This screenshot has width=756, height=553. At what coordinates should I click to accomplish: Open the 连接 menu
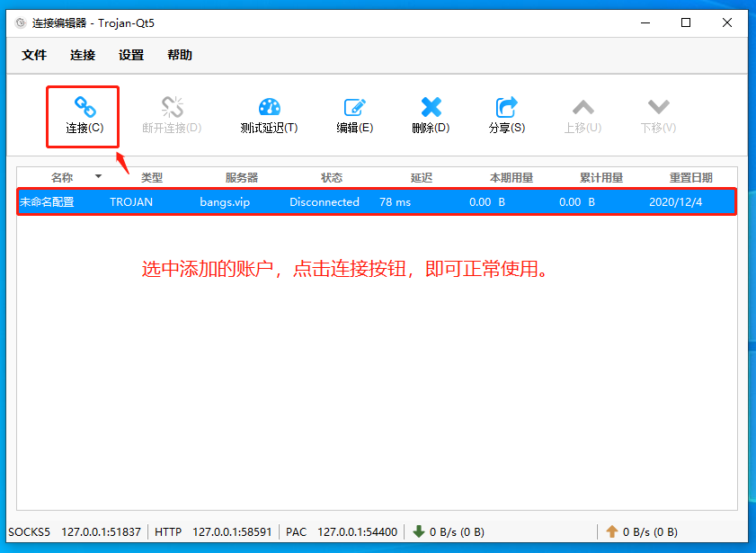coord(82,55)
